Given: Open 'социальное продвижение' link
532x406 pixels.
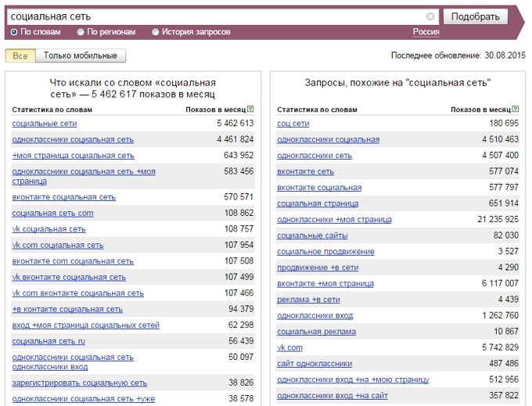Looking at the screenshot, I should click(325, 252).
